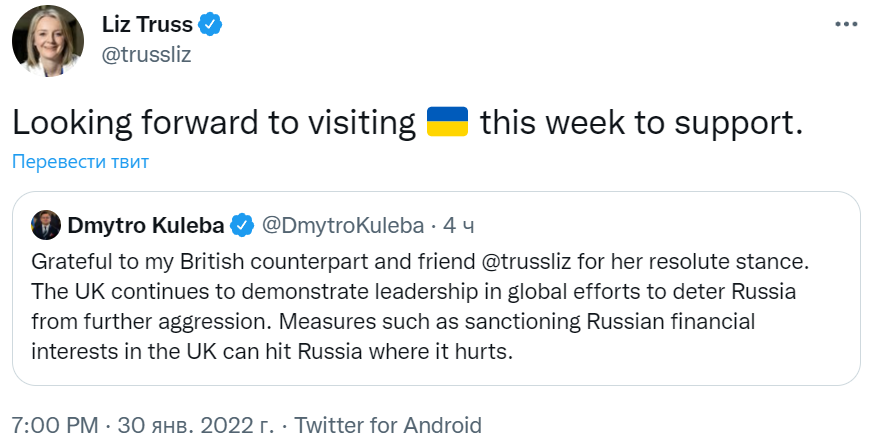This screenshot has height=448, width=880.
Task: Open the tweet's three-dot more options menu
Action: (x=845, y=25)
